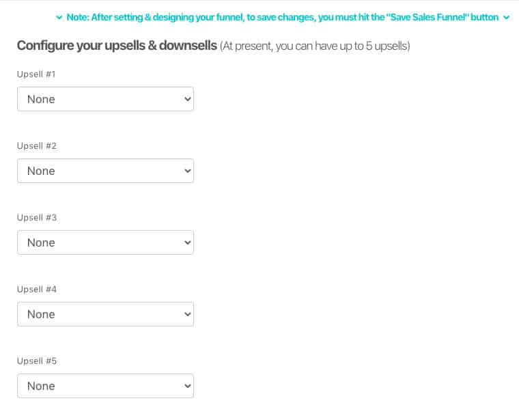
Task: Open the Upsell #1 dropdown
Action: pos(105,99)
